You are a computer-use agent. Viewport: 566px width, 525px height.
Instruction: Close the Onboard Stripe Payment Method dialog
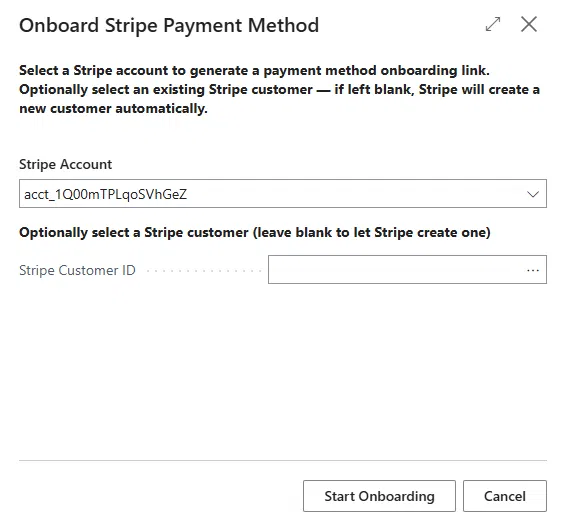(x=529, y=24)
